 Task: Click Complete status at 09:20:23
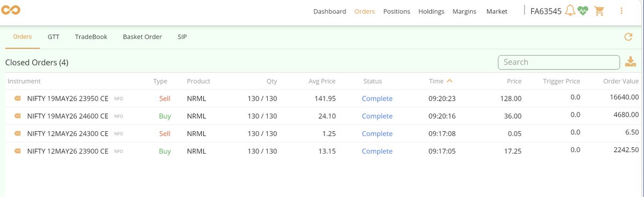[x=377, y=98]
